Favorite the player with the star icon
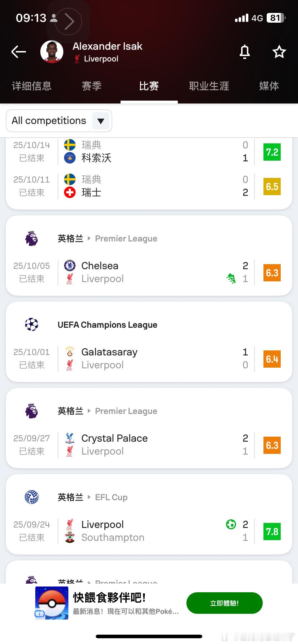Viewport: 298px width, 644px height. tap(279, 52)
